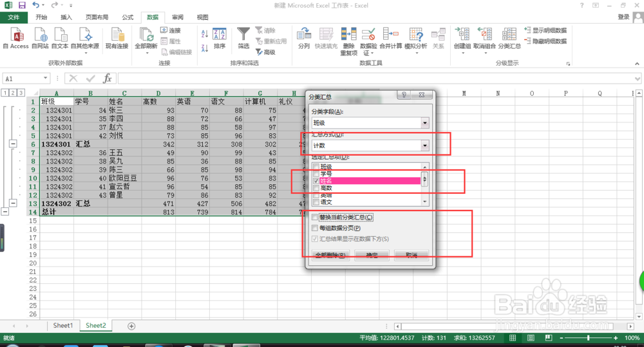
Task: Click the insert function fx icon
Action: click(x=107, y=79)
